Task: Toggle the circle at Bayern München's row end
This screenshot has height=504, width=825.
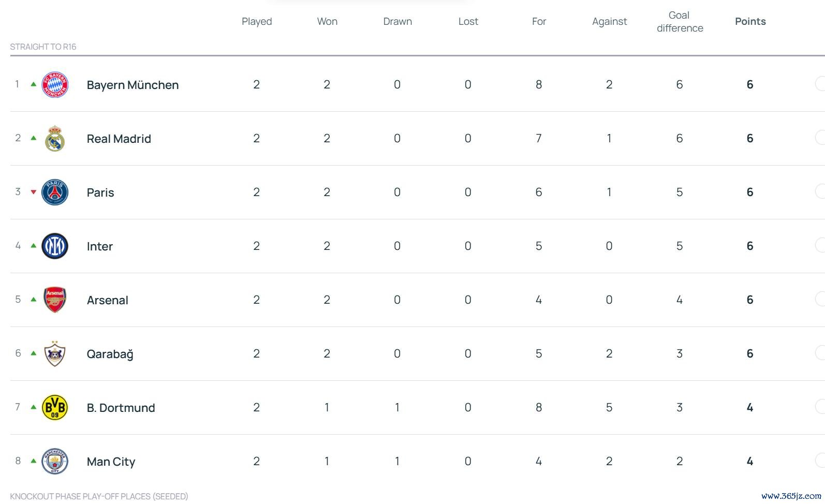Action: (x=820, y=84)
